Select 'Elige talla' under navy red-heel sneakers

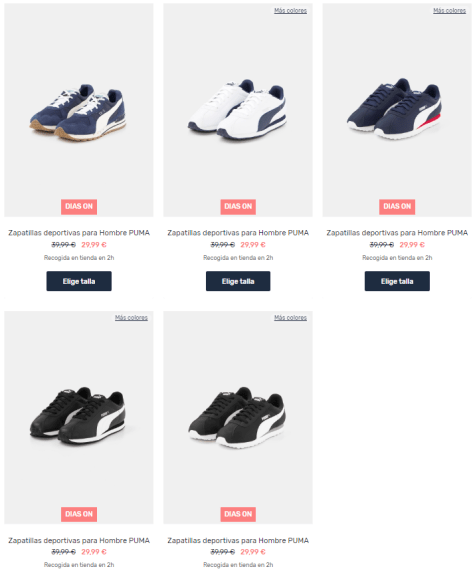pos(397,281)
